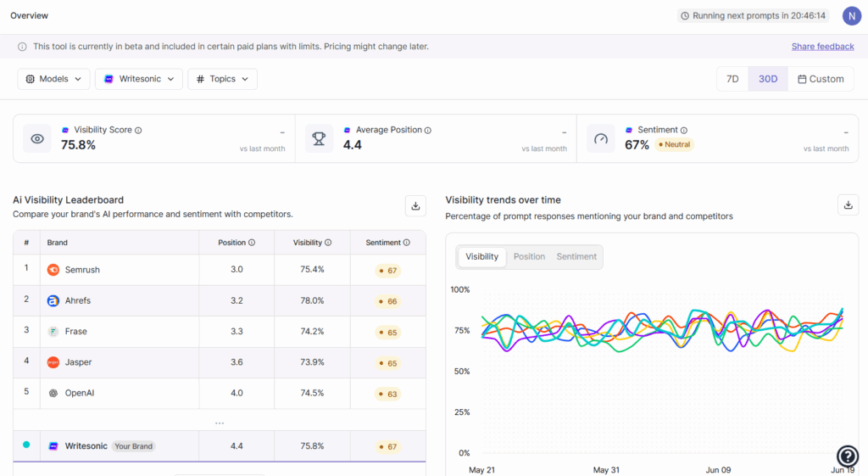Download the Visibility trends chart

pyautogui.click(x=848, y=205)
